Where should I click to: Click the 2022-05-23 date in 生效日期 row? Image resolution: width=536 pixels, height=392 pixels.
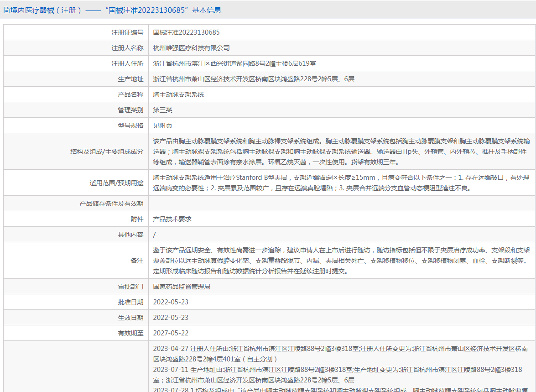(x=171, y=318)
